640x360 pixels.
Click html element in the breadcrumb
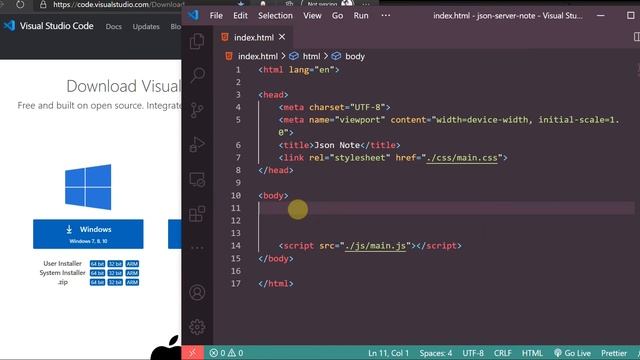pyautogui.click(x=311, y=56)
